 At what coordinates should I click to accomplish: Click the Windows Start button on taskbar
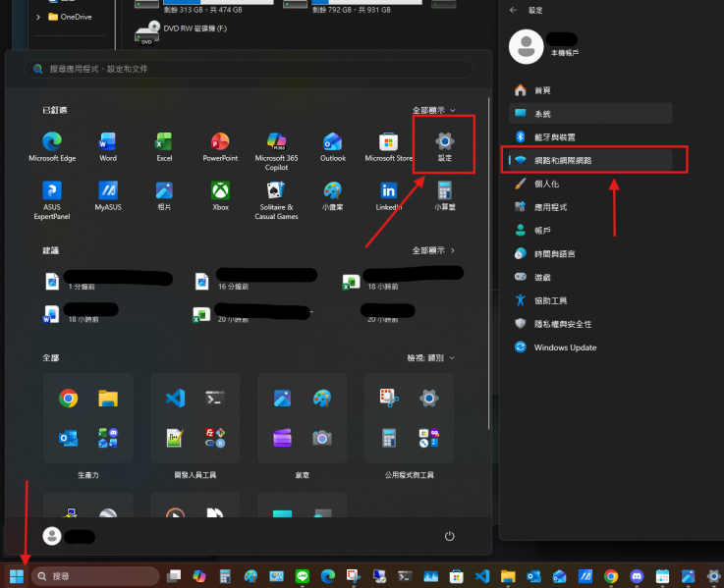pos(17,576)
